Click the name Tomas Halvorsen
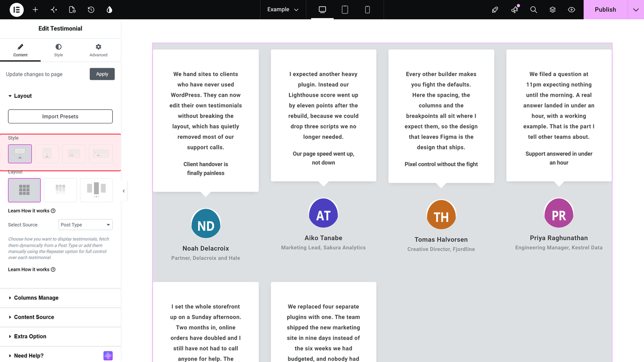The height and width of the screenshot is (362, 644). coord(441,239)
